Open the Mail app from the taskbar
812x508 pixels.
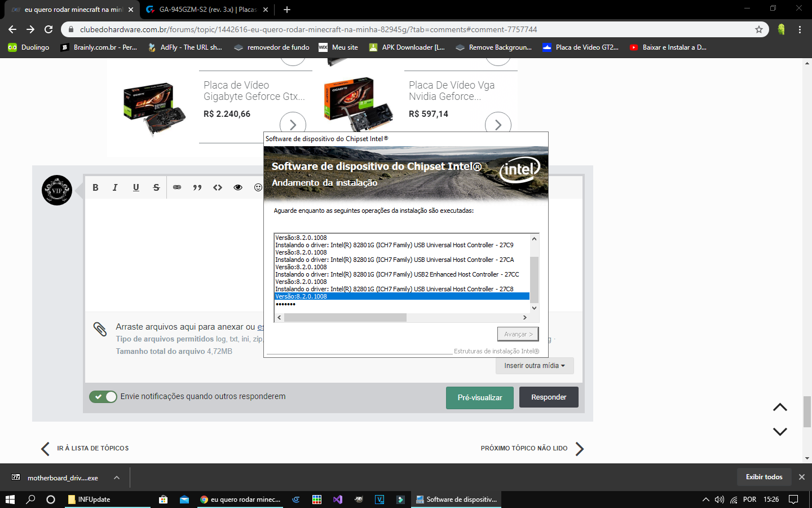click(184, 500)
